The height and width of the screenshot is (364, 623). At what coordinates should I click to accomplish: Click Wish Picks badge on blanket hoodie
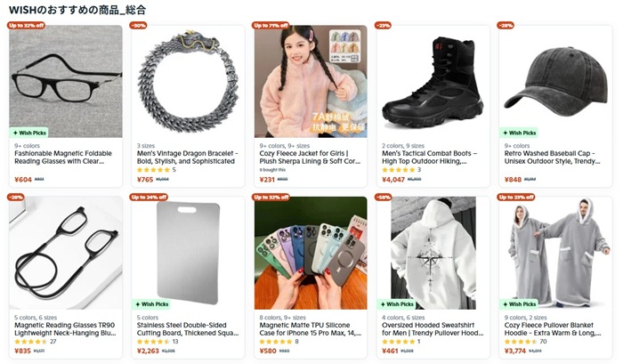click(x=519, y=304)
